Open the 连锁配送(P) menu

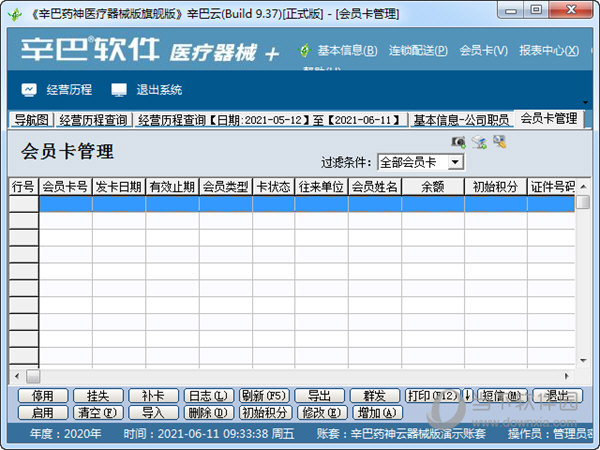pos(418,50)
